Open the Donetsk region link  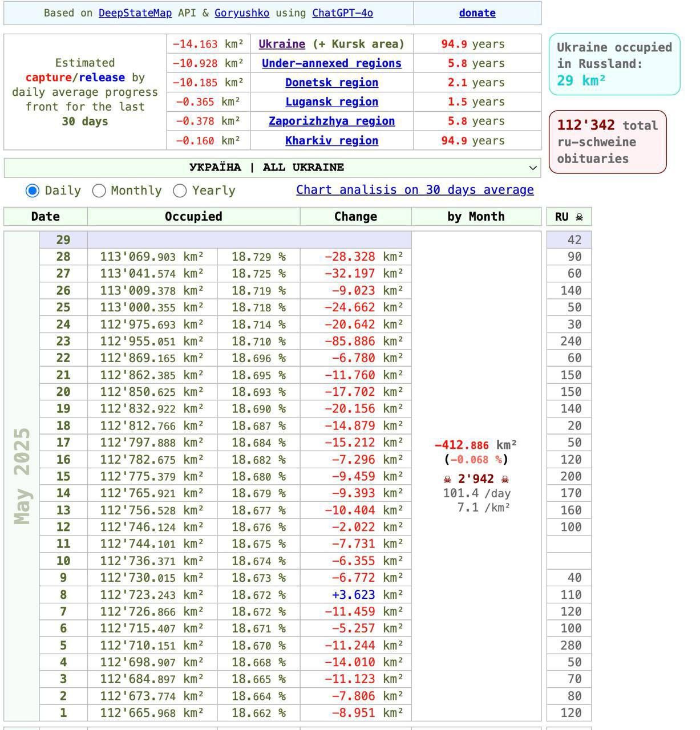(x=331, y=83)
